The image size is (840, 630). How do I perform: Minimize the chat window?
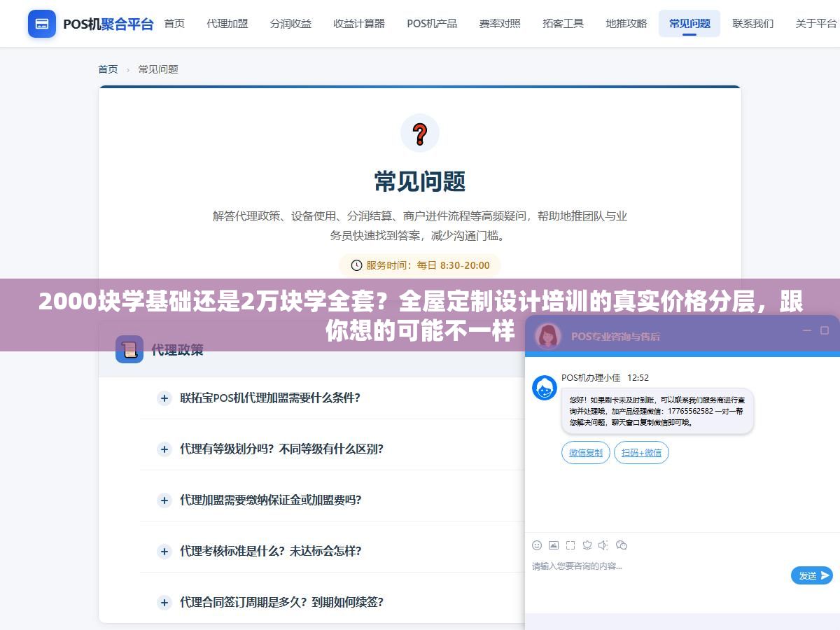coord(807,330)
